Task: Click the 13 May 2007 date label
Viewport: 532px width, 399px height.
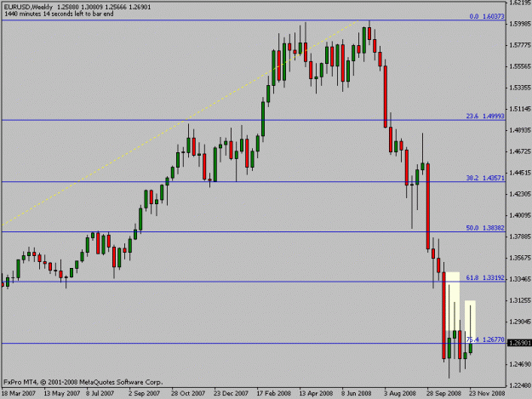Action: tap(62, 394)
